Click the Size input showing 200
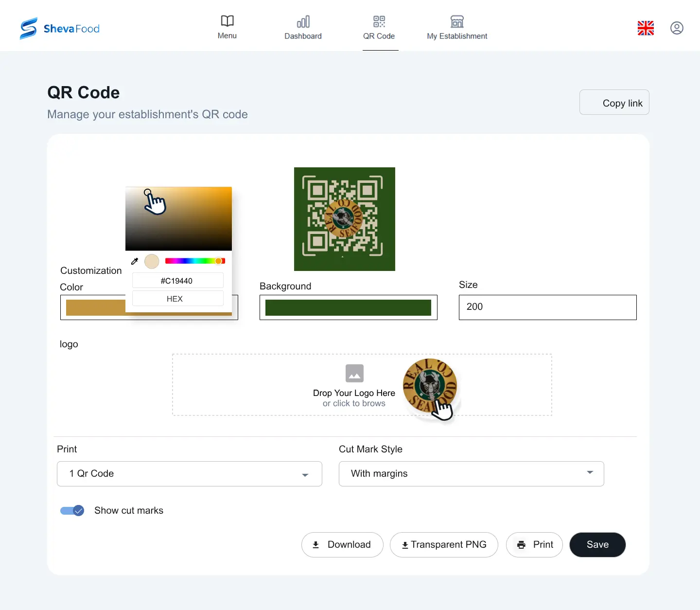 point(547,307)
